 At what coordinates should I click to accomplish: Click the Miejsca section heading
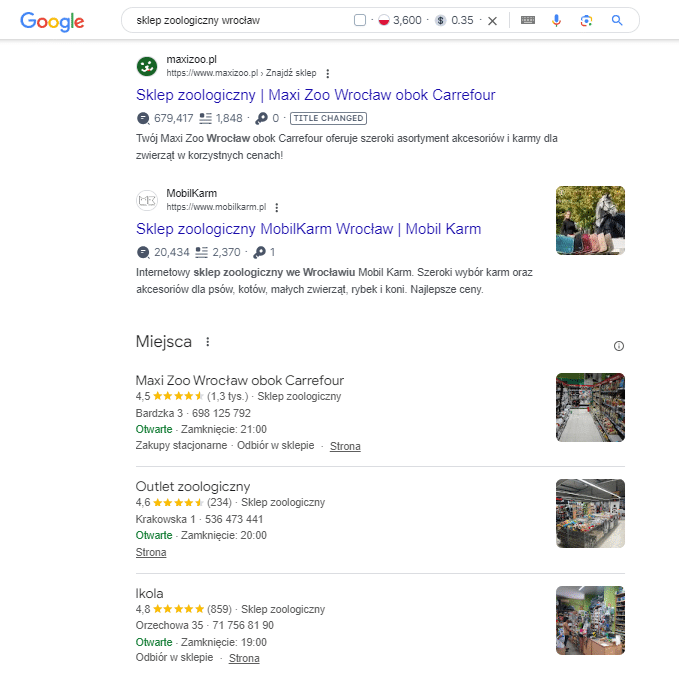tap(164, 341)
